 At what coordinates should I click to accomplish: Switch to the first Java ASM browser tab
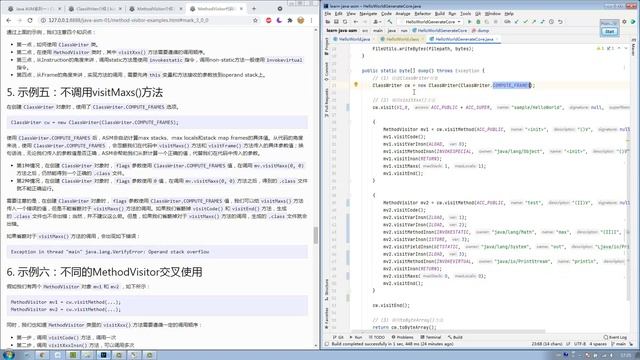click(x=34, y=9)
